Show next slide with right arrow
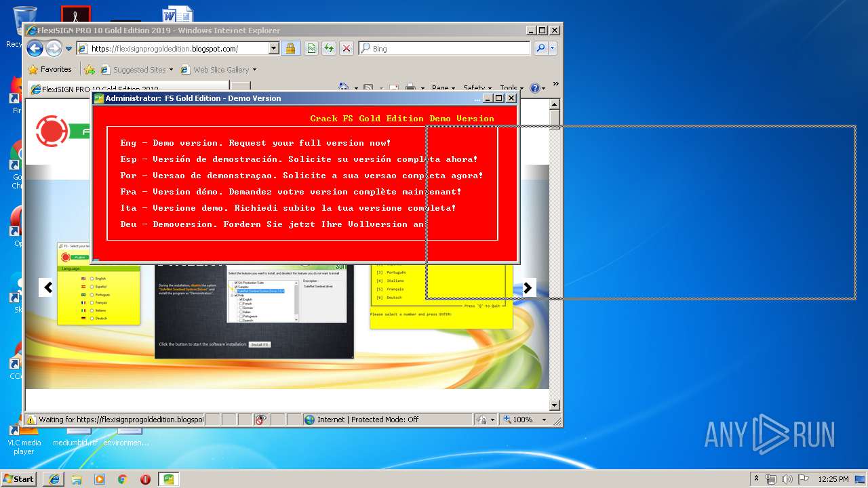 [527, 287]
